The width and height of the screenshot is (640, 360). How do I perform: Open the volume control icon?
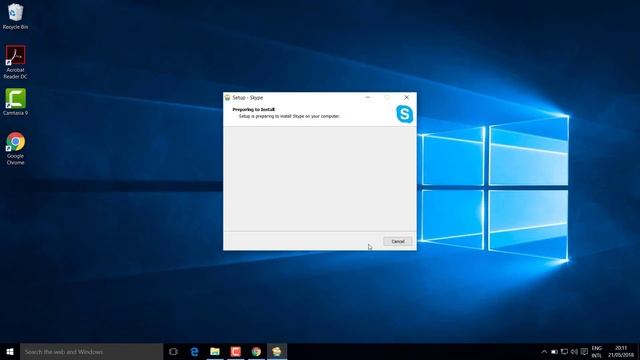(574, 351)
